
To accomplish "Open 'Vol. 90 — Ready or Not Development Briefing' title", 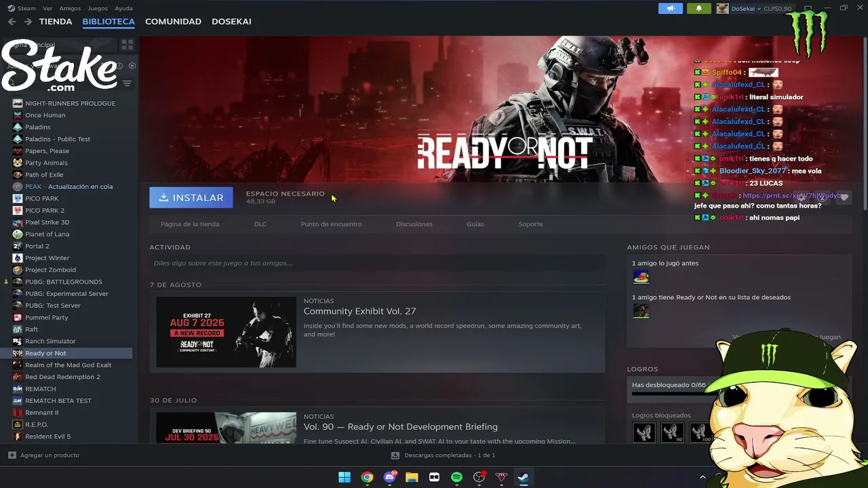I will click(x=401, y=427).
